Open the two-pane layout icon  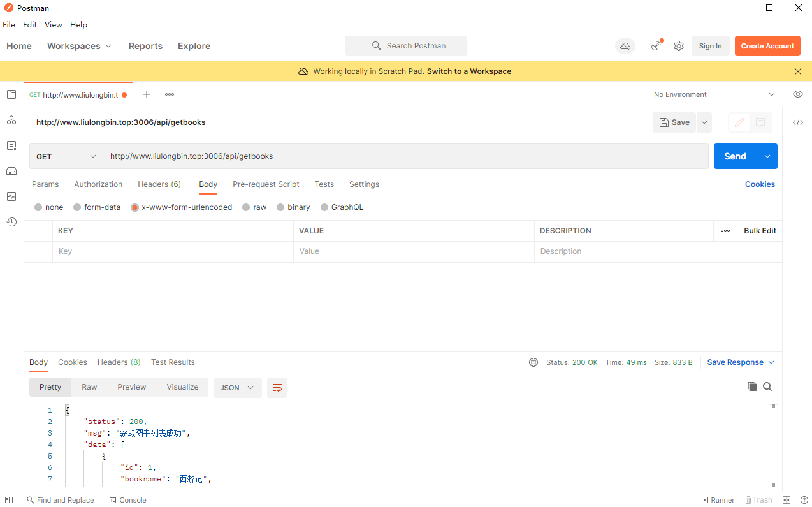787,500
